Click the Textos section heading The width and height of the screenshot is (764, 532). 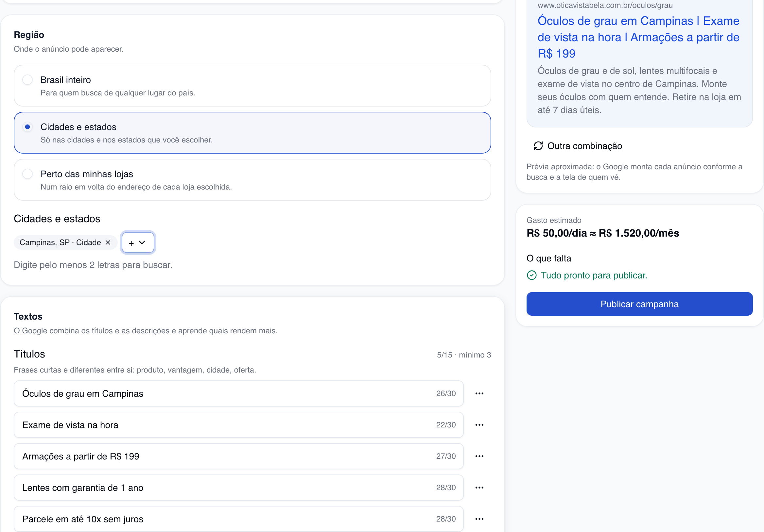tap(28, 317)
